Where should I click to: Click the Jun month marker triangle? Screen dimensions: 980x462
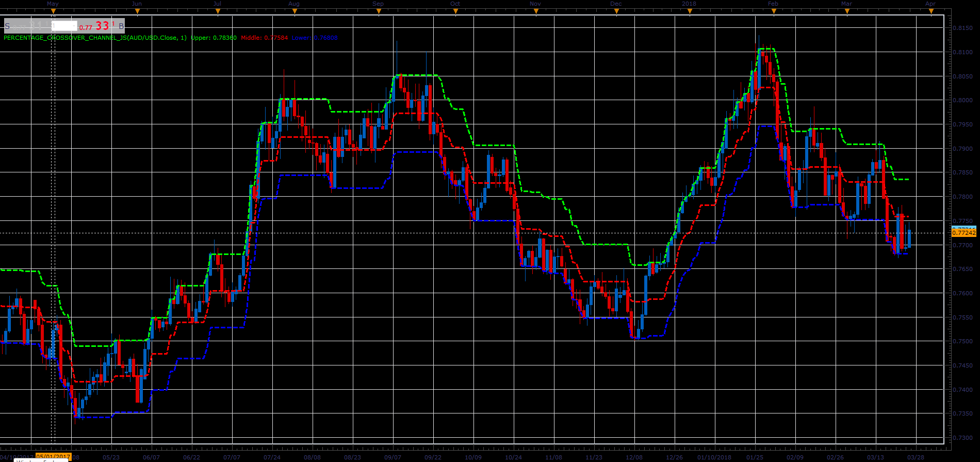point(137,11)
